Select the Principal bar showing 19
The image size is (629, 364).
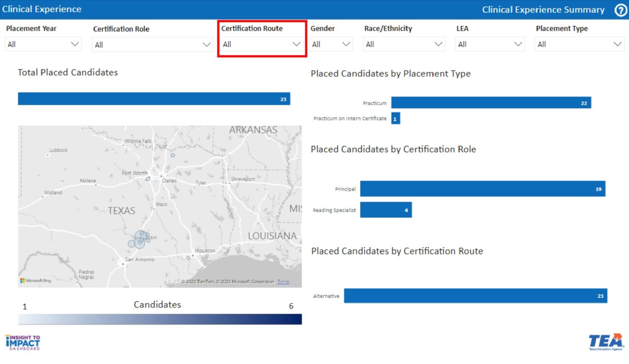click(x=483, y=189)
